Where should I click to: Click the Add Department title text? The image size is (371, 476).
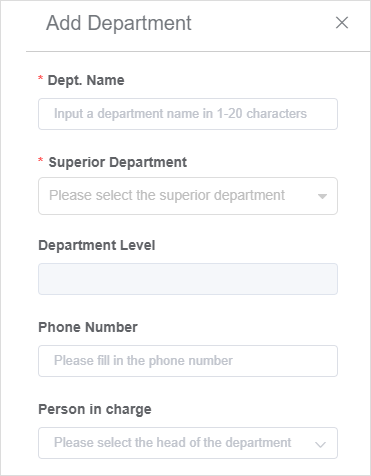(119, 23)
